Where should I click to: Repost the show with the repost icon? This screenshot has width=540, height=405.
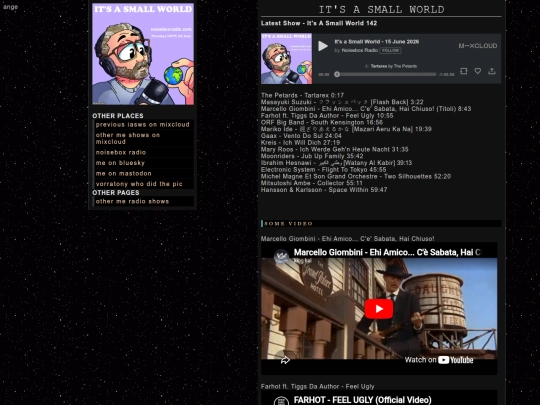tap(464, 71)
